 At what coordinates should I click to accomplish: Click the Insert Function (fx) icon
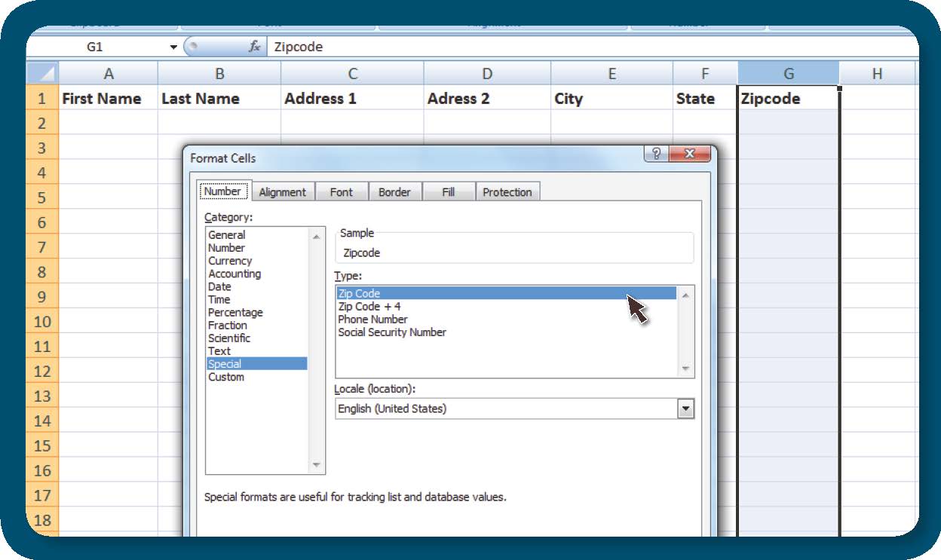coord(253,46)
